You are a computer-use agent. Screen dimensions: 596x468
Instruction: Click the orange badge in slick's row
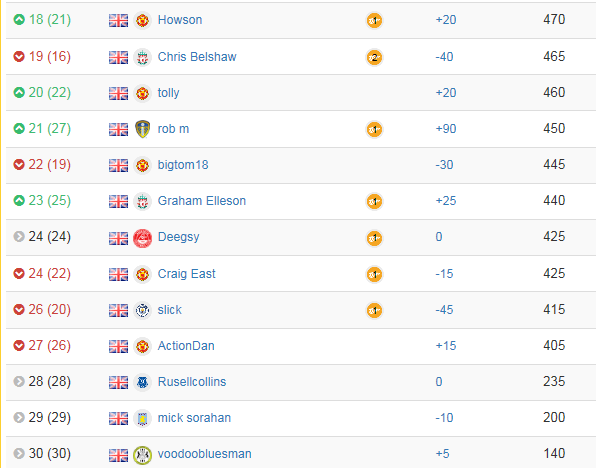(x=374, y=311)
